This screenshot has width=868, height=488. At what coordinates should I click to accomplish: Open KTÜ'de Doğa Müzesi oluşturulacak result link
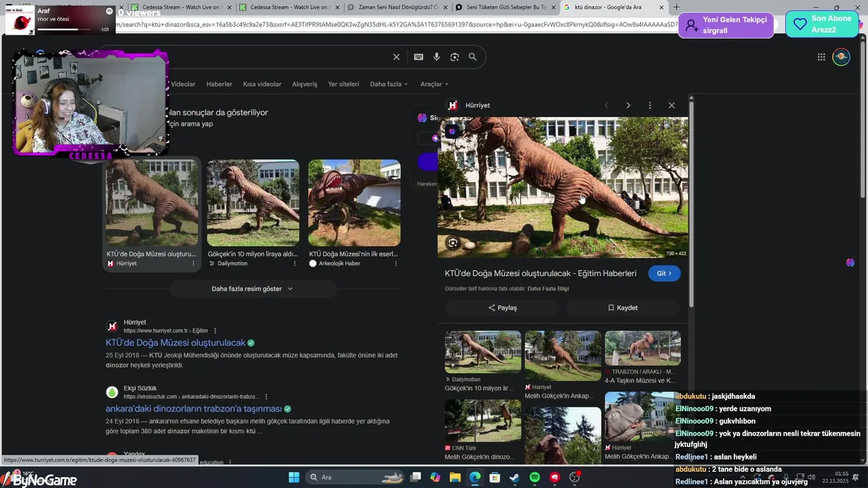pyautogui.click(x=176, y=343)
